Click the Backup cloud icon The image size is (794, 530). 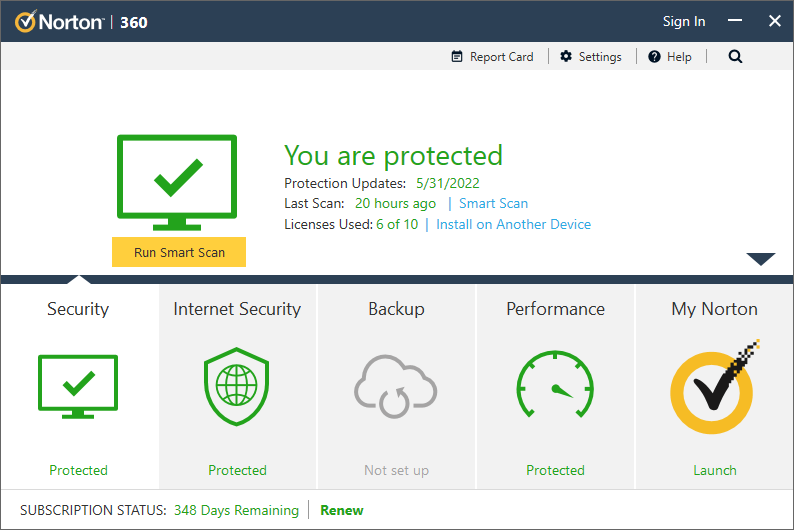[396, 387]
